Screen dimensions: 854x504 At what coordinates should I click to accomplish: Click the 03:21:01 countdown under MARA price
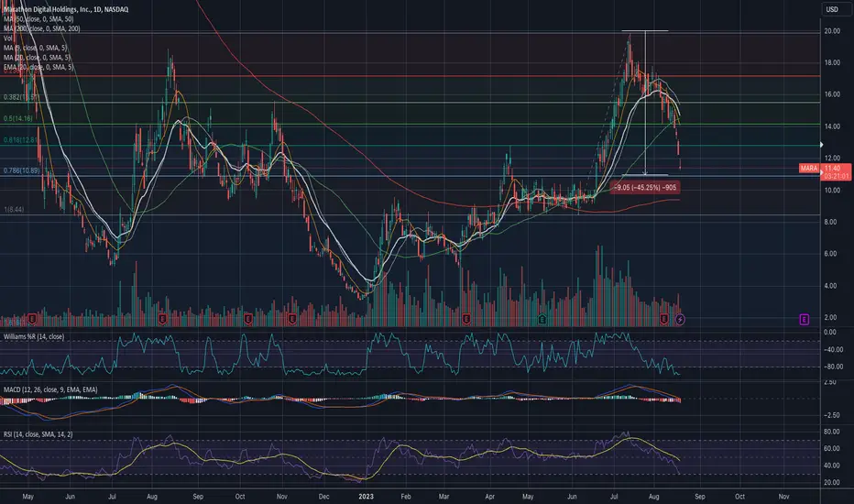(837, 177)
